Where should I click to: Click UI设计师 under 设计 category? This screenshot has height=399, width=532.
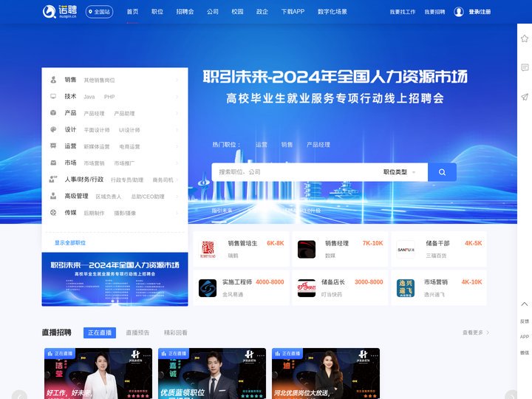[129, 130]
